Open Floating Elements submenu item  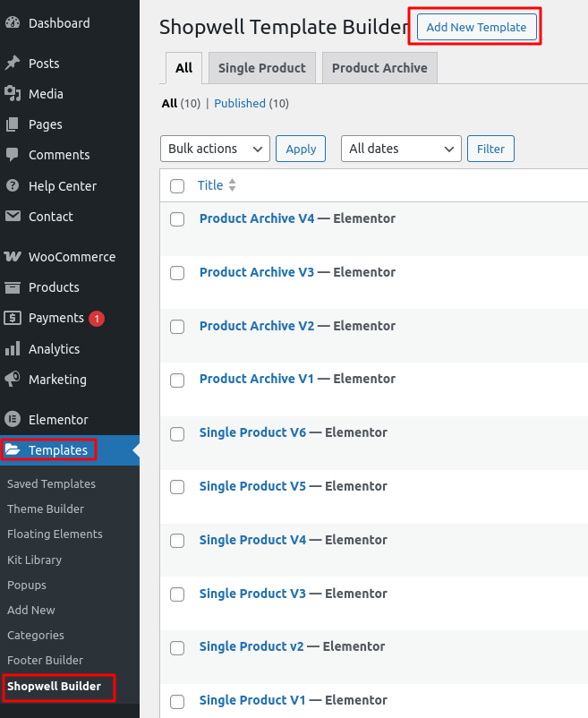point(55,534)
